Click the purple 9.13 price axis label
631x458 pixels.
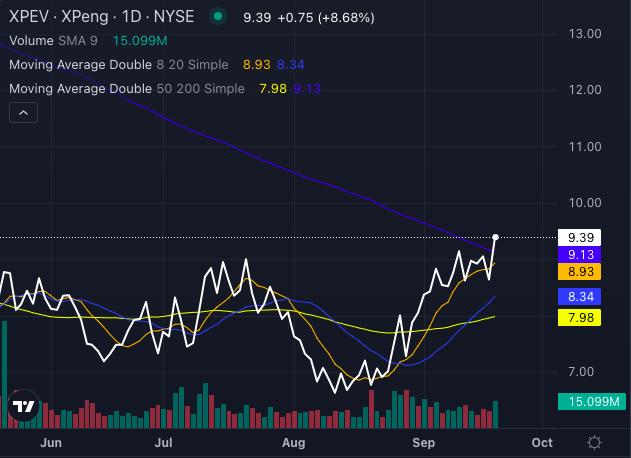[579, 254]
